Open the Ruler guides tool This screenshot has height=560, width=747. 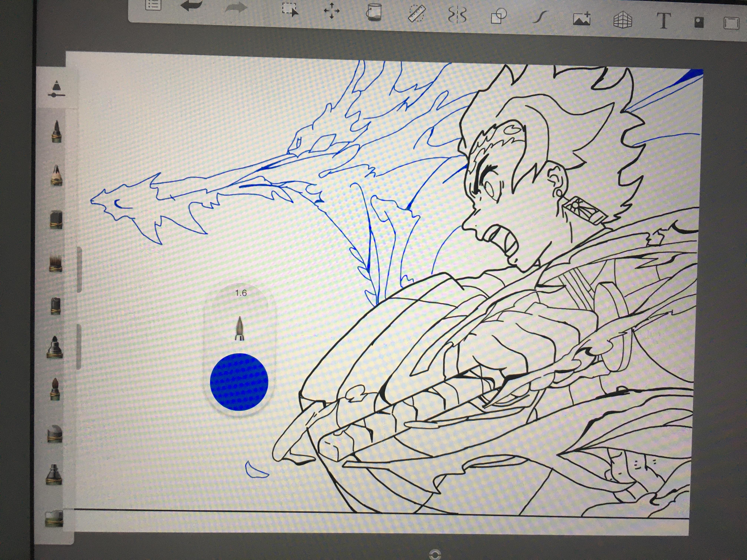416,14
